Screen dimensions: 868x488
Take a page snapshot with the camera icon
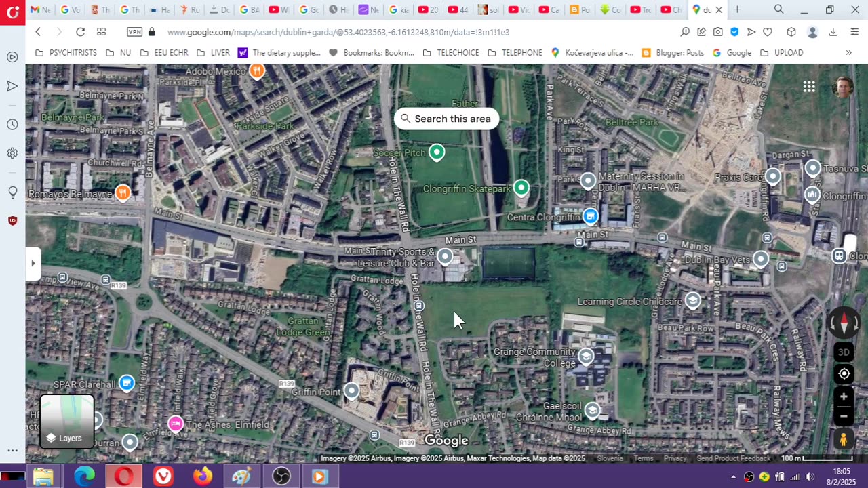click(x=717, y=32)
